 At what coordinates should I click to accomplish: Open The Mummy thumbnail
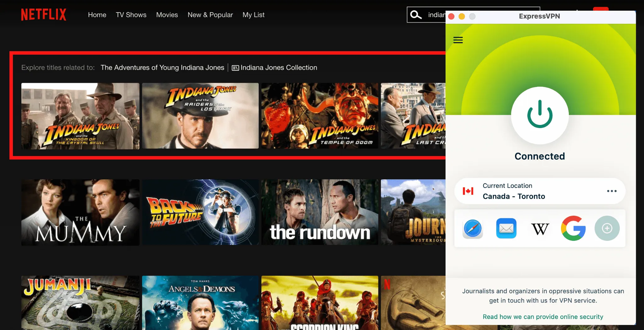[80, 212]
